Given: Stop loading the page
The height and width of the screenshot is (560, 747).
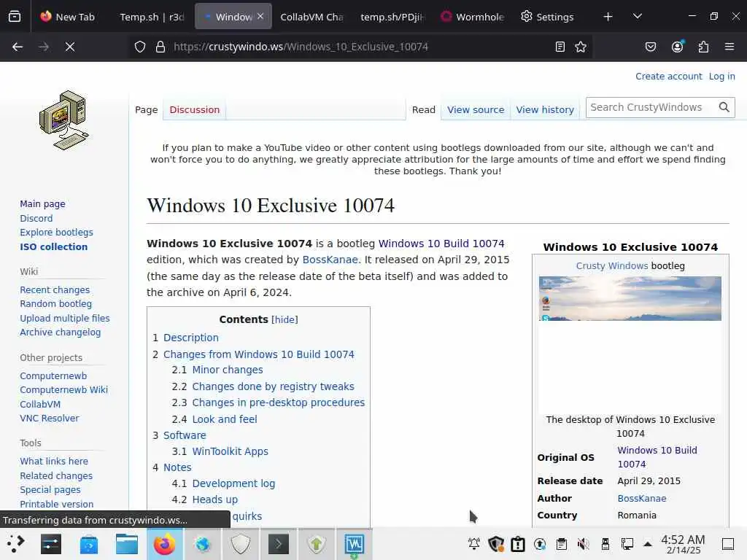Looking at the screenshot, I should [x=69, y=47].
